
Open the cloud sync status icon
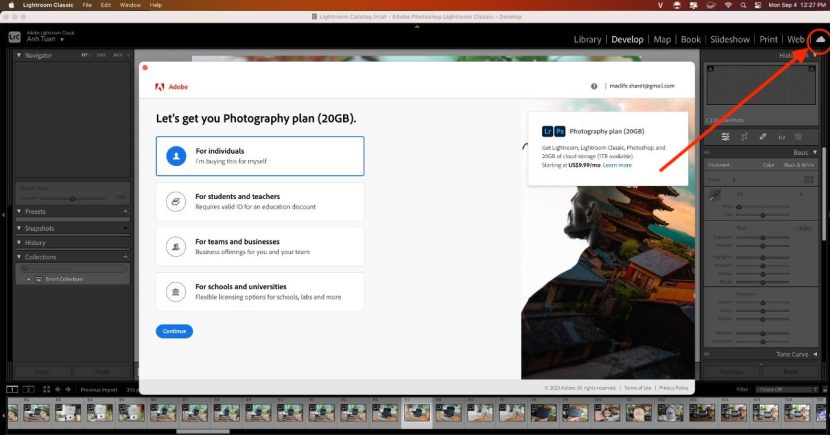820,40
